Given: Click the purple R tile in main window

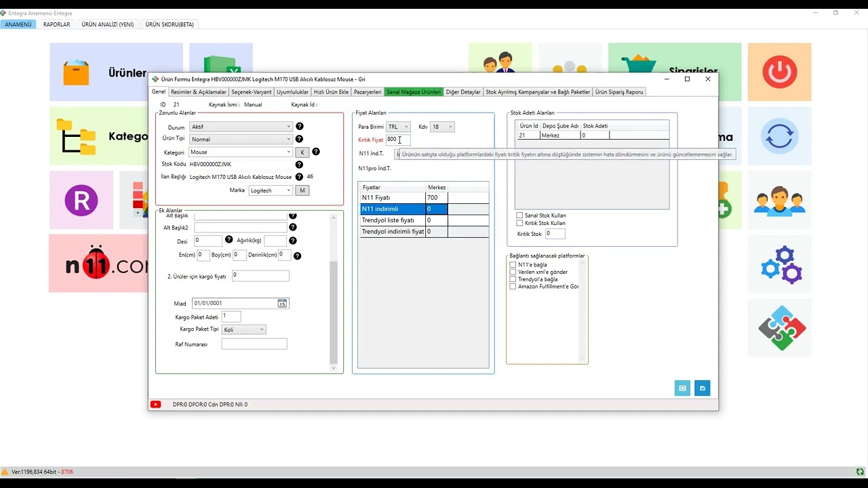Looking at the screenshot, I should point(81,200).
